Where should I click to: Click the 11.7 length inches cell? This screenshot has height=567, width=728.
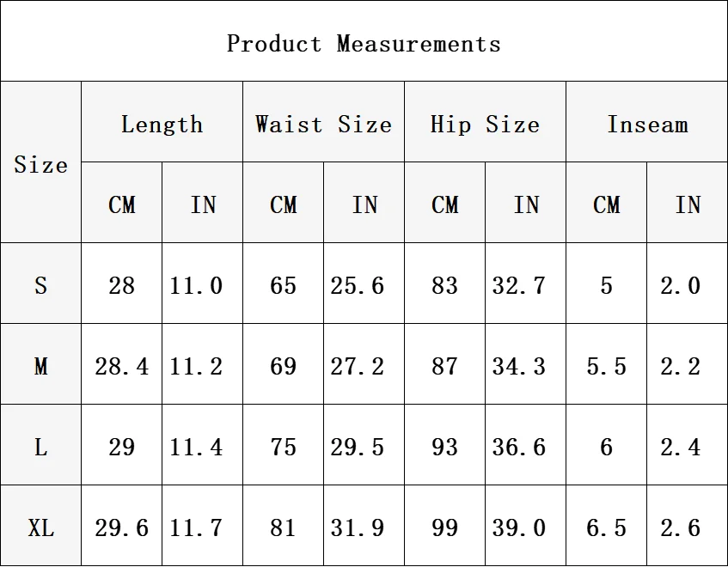click(x=203, y=525)
